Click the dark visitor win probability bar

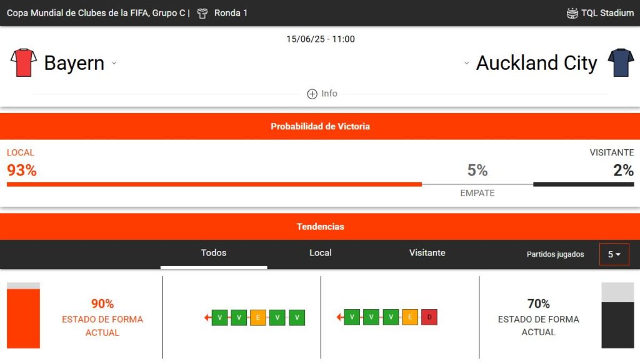pyautogui.click(x=583, y=185)
